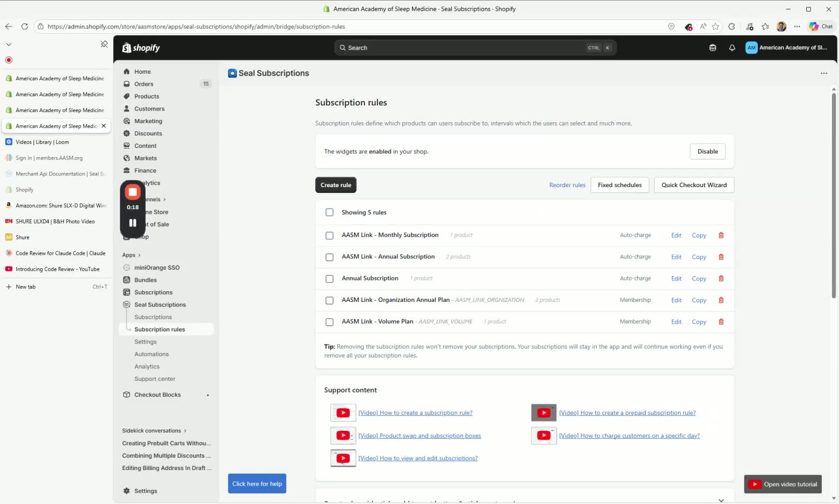The image size is (839, 504).
Task: Open the Customers person icon
Action: (x=126, y=109)
